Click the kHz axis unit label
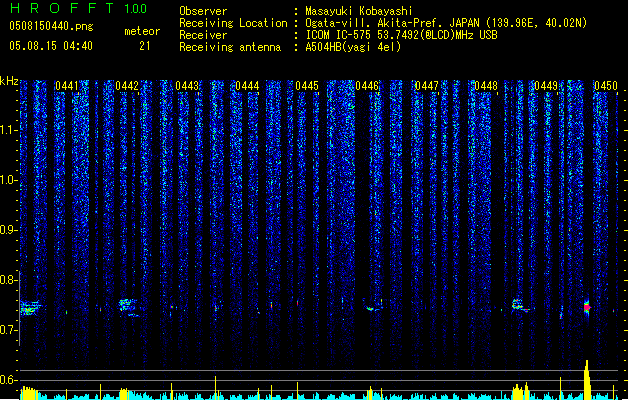The image size is (629, 400). pos(9,81)
